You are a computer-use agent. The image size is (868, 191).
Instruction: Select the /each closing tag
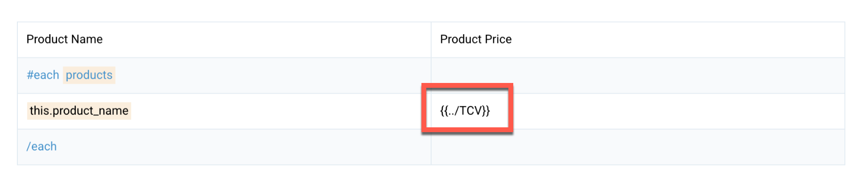coord(42,146)
